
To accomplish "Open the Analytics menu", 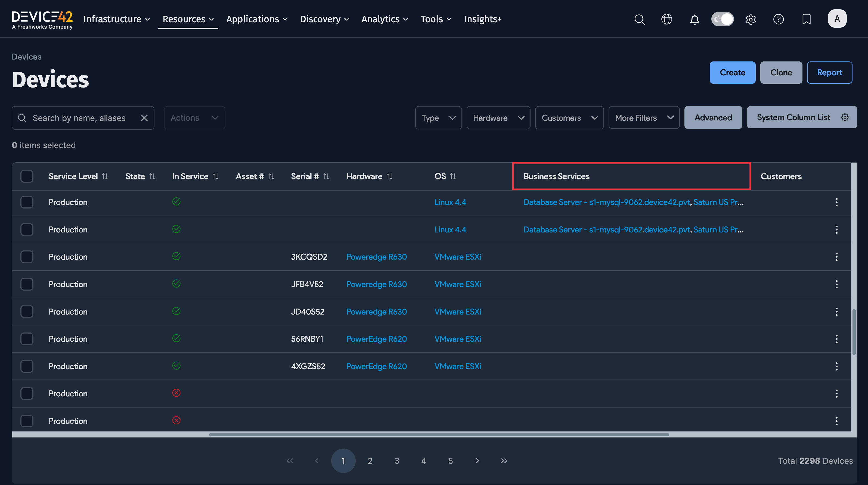I will pos(385,19).
